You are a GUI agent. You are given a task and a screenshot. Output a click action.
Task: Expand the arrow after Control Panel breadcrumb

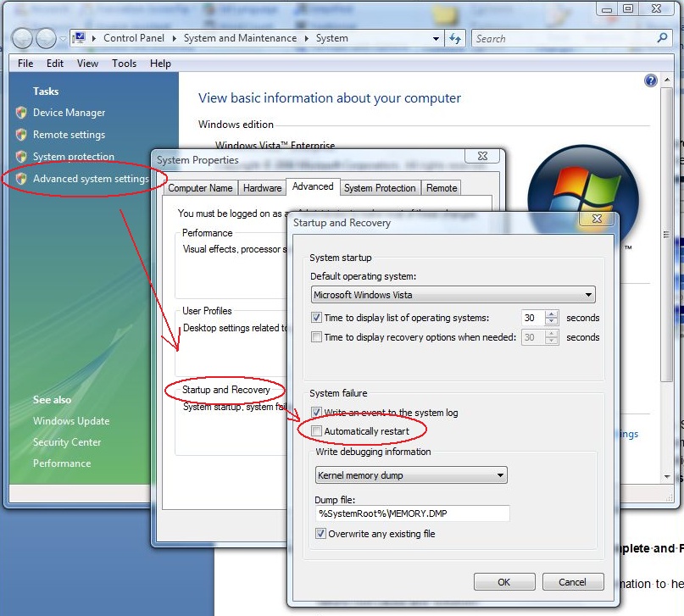(x=174, y=38)
